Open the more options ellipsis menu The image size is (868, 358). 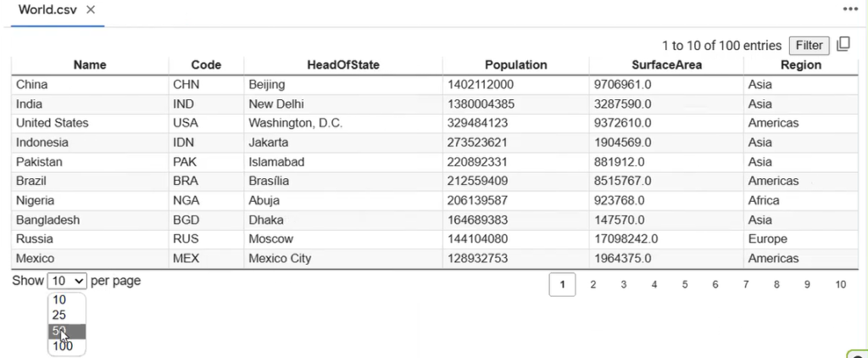tap(849, 8)
